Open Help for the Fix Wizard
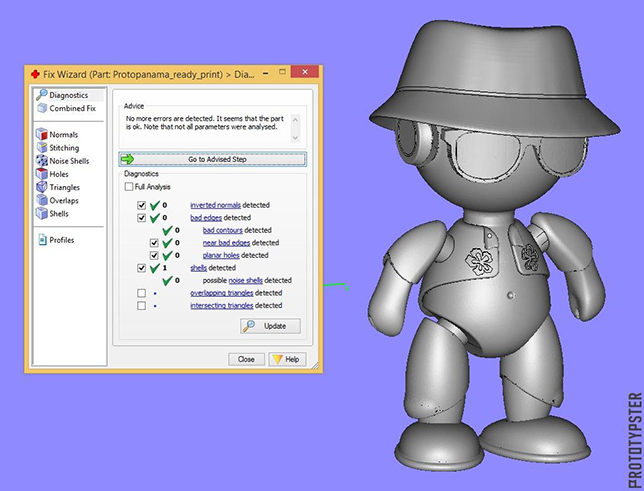 point(287,359)
